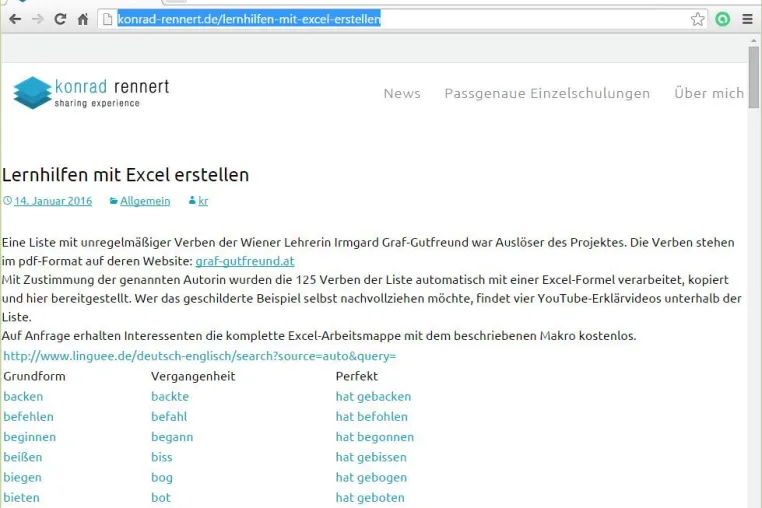
Task: Click the verb link beginnen
Action: click(x=30, y=437)
